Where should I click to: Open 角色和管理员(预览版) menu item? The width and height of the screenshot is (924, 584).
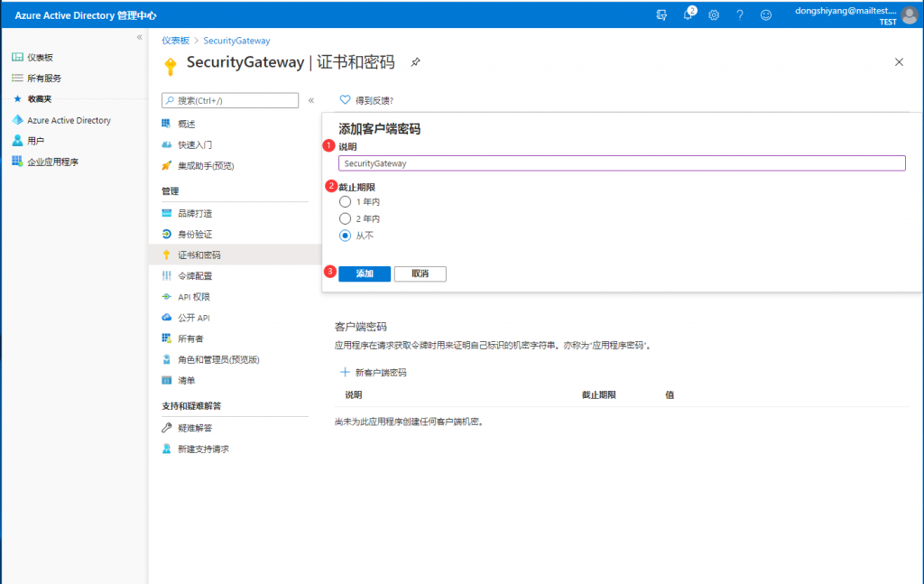(218, 359)
